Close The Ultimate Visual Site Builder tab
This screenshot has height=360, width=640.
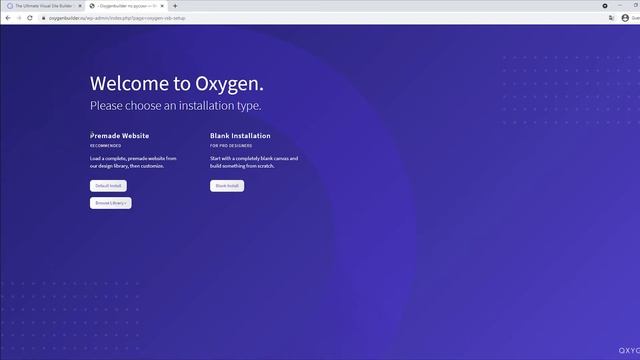click(x=80, y=6)
